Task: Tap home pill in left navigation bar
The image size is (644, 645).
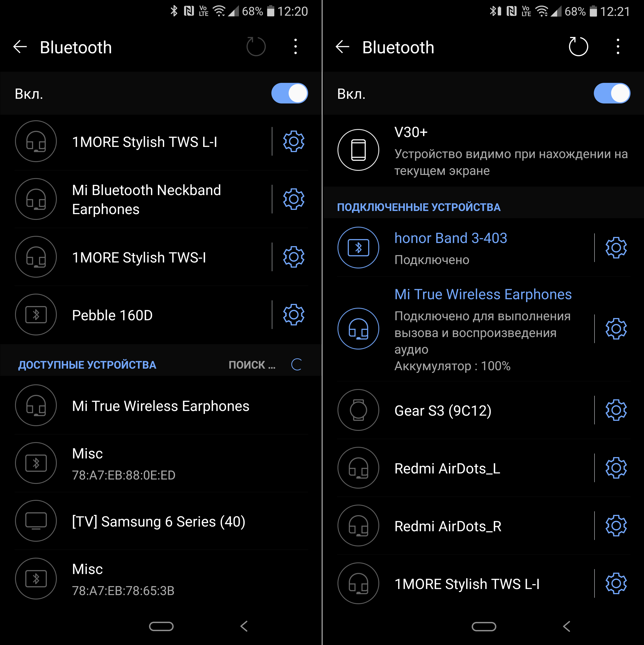Action: [x=161, y=626]
